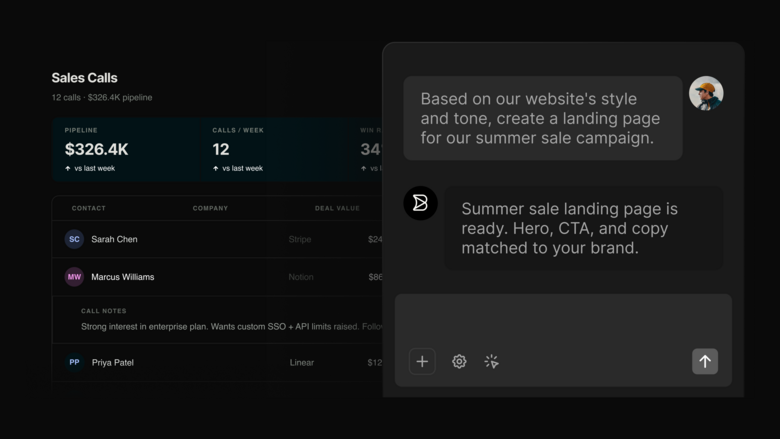Click the MW avatar for Marcus Williams

coord(74,277)
